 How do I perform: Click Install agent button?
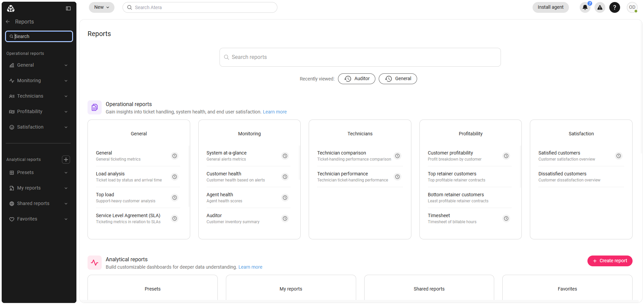(550, 7)
